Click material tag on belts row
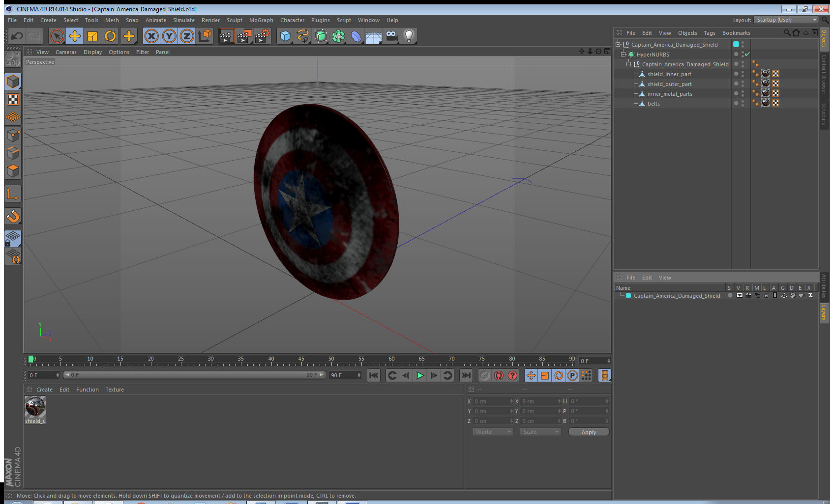The width and height of the screenshot is (830, 504). point(766,103)
